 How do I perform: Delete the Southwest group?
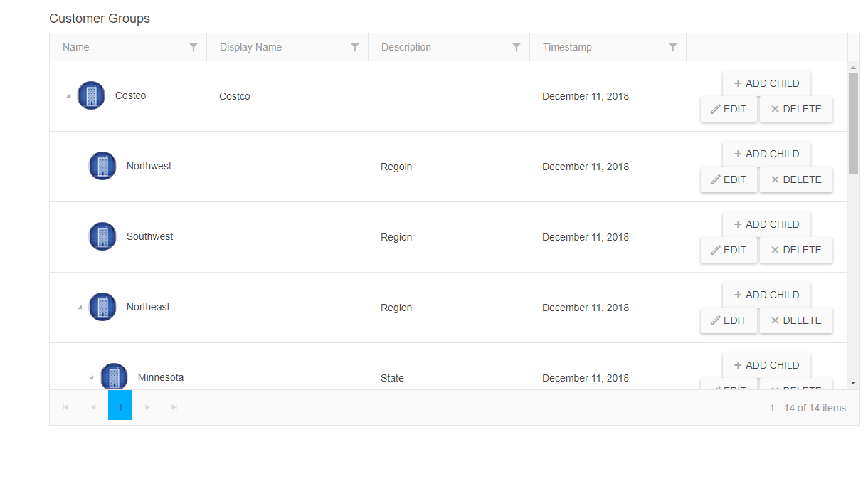795,250
